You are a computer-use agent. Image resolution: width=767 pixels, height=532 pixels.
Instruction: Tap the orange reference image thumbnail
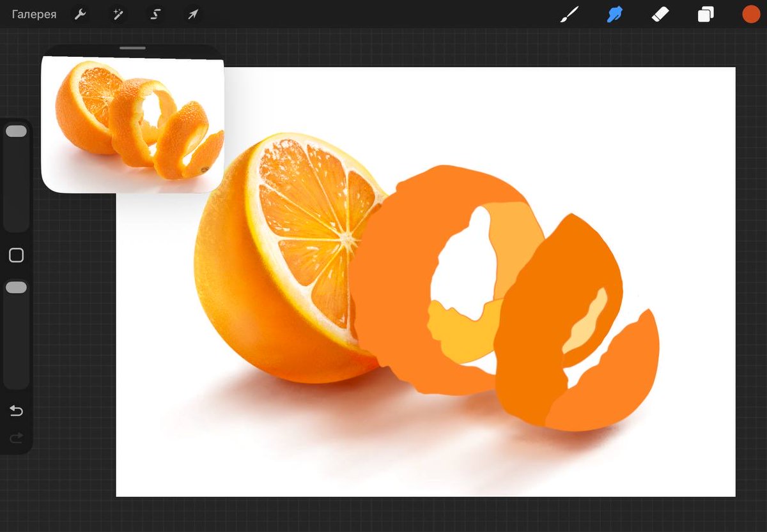point(132,125)
